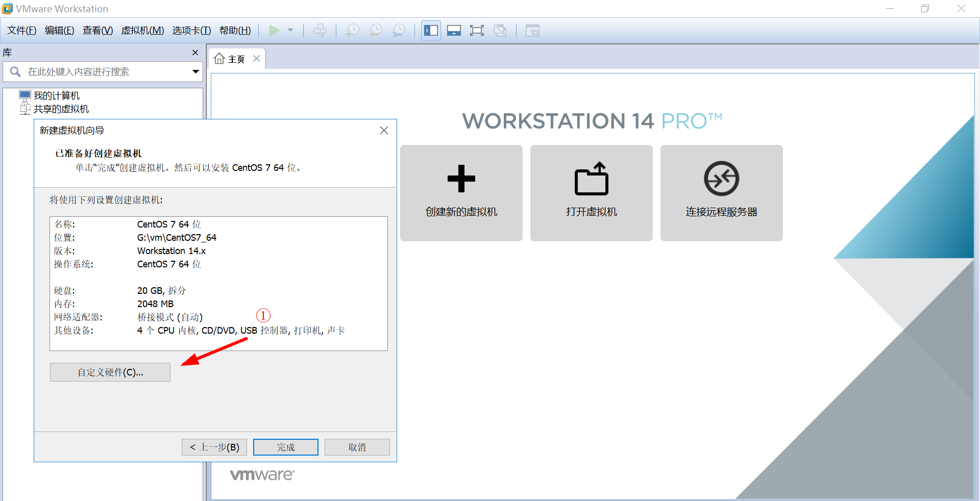
Task: Open the 帮助(H) menu
Action: pyautogui.click(x=235, y=31)
